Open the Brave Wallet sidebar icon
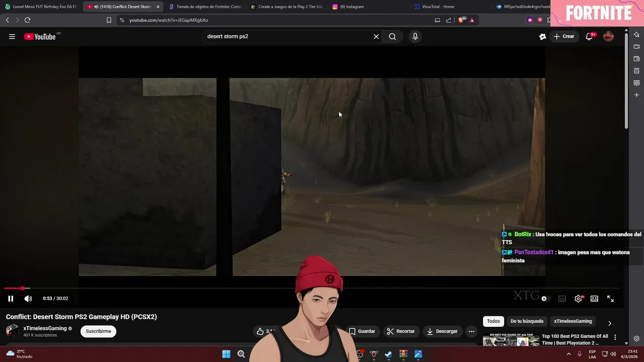Image resolution: width=644 pixels, height=362 pixels. tap(636, 59)
